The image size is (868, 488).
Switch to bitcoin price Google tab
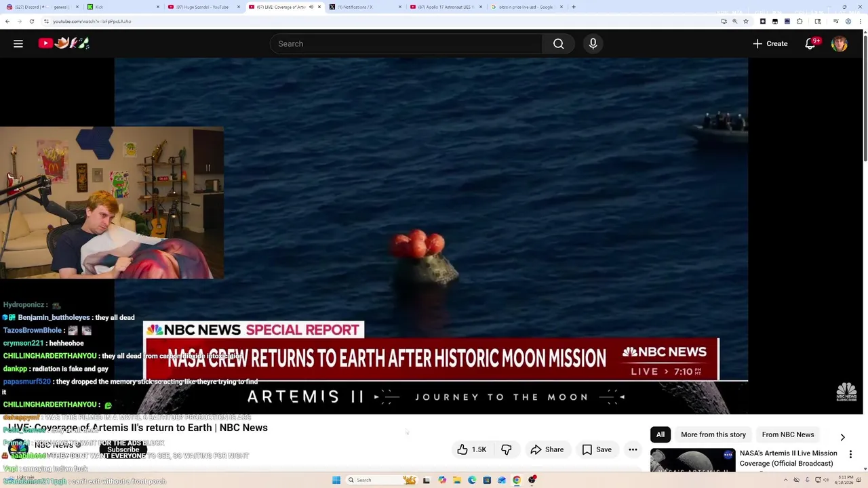click(527, 7)
